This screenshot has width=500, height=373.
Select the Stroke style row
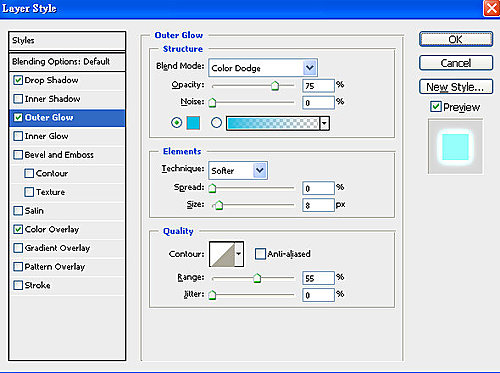point(67,286)
